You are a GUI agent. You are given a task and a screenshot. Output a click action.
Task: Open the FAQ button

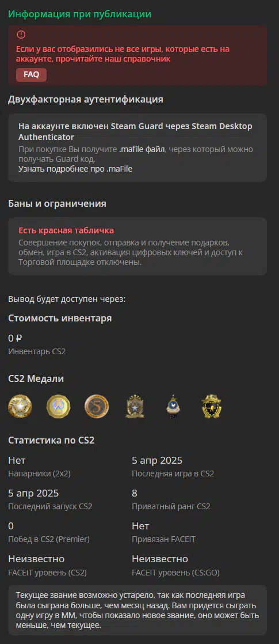click(31, 75)
